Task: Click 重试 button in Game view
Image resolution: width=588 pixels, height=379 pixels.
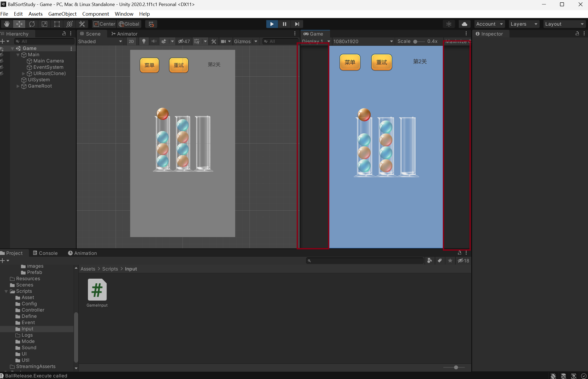Action: [382, 62]
